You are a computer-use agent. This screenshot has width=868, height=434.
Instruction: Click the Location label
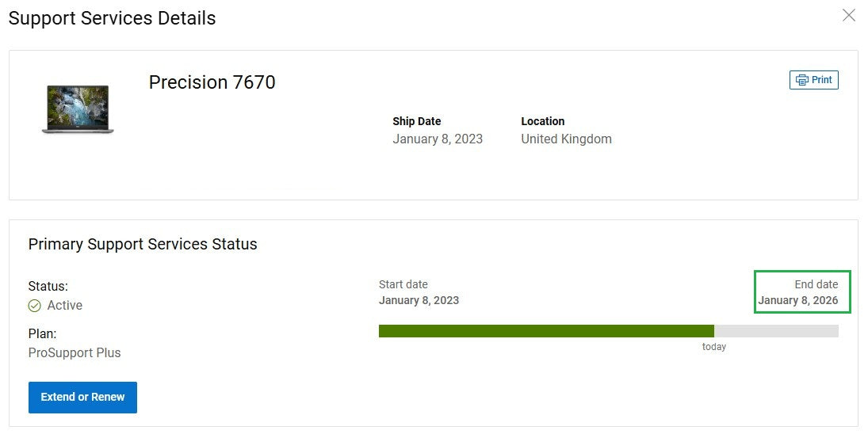pyautogui.click(x=542, y=121)
